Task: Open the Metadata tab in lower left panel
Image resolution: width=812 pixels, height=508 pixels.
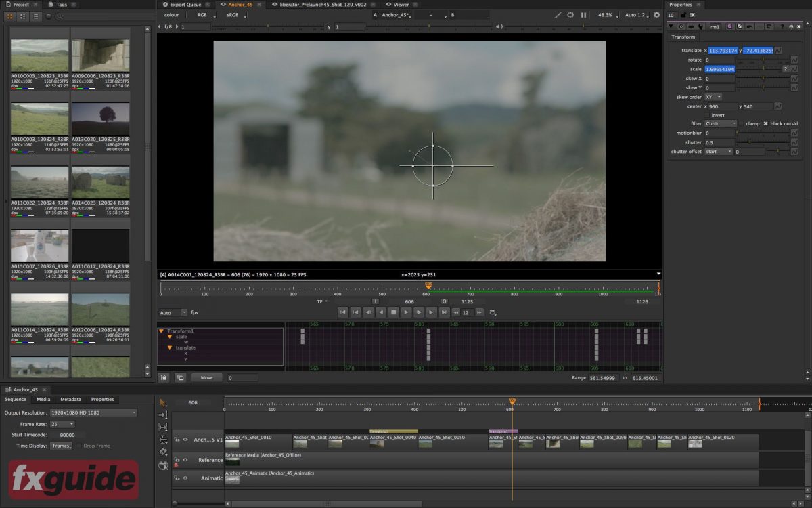Action: 70,399
